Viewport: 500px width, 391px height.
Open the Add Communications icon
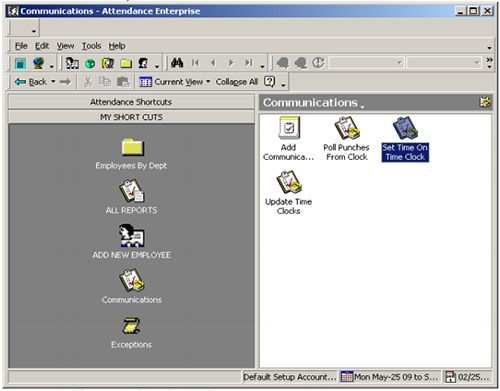[x=289, y=139]
